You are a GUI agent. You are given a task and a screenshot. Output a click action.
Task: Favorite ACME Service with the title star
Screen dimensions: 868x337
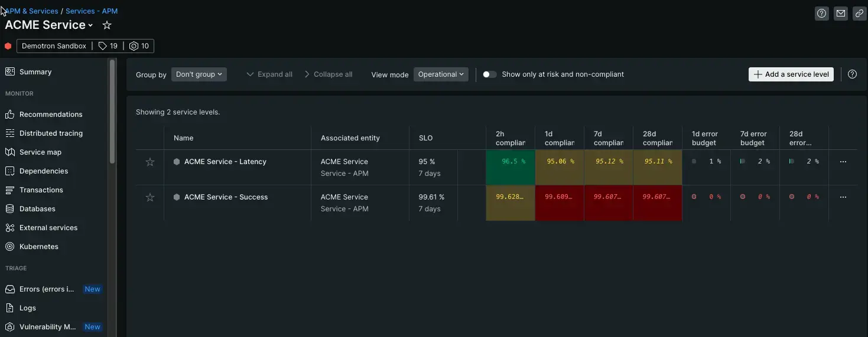pyautogui.click(x=107, y=25)
